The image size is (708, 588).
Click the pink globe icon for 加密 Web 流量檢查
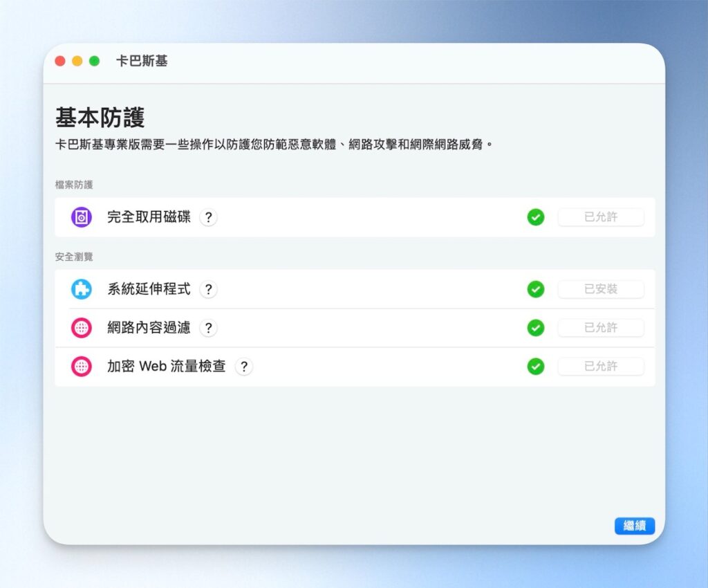[x=82, y=366]
